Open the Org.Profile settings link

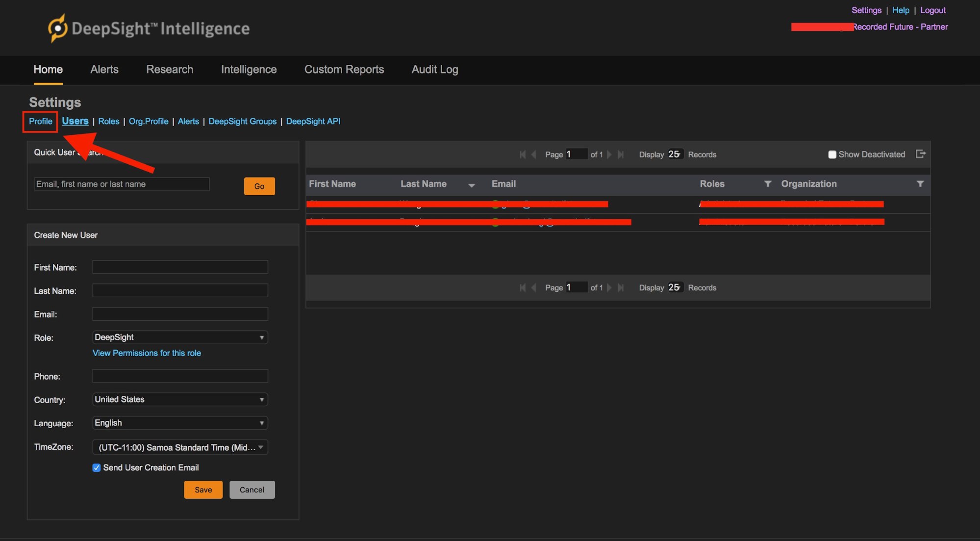click(149, 121)
